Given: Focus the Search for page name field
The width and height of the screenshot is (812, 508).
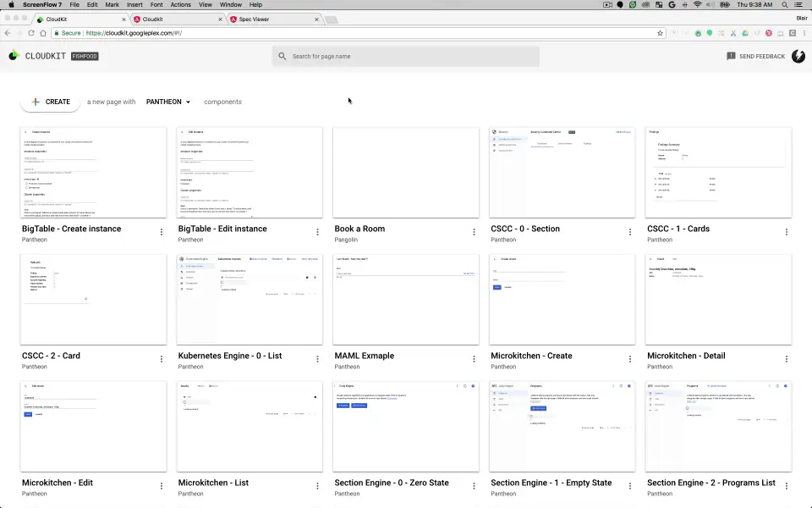Looking at the screenshot, I should pos(405,56).
